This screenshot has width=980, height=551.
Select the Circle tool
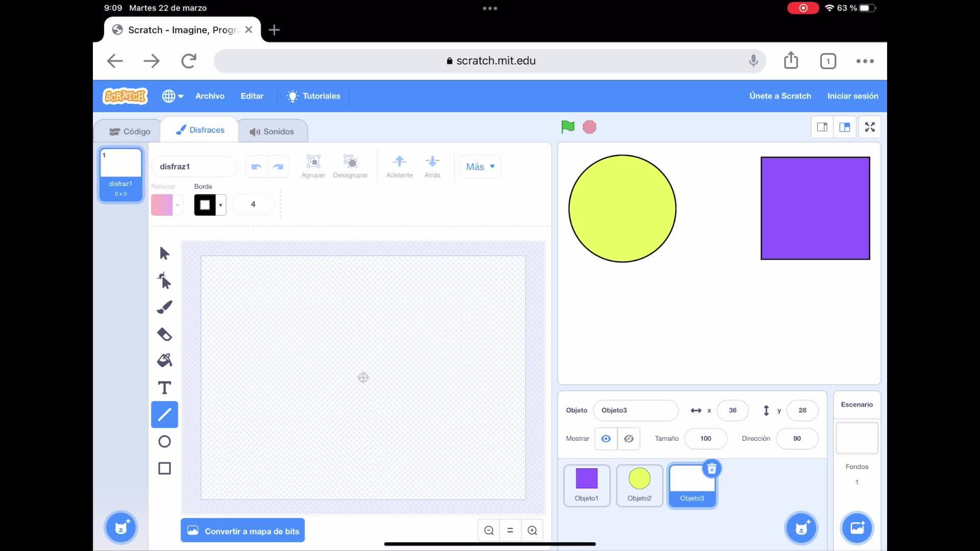coord(164,441)
